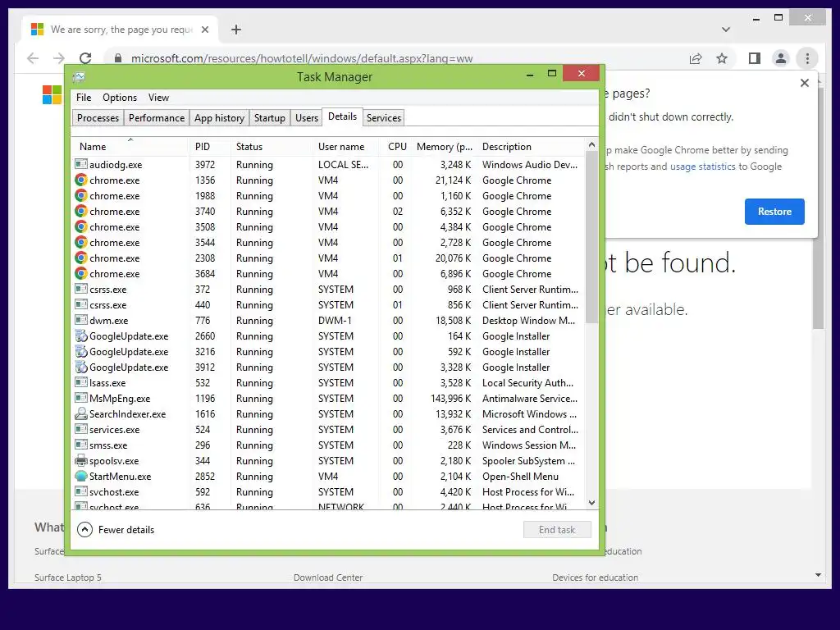
Task: Open Task Manager View menu
Action: [x=158, y=98]
